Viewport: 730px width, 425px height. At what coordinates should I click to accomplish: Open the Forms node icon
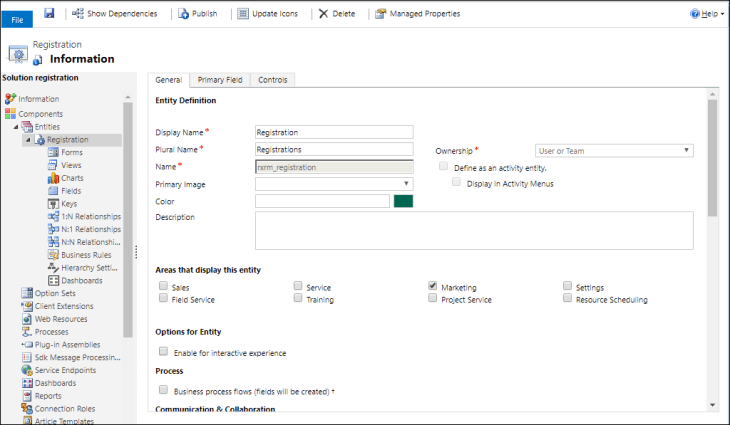click(53, 152)
